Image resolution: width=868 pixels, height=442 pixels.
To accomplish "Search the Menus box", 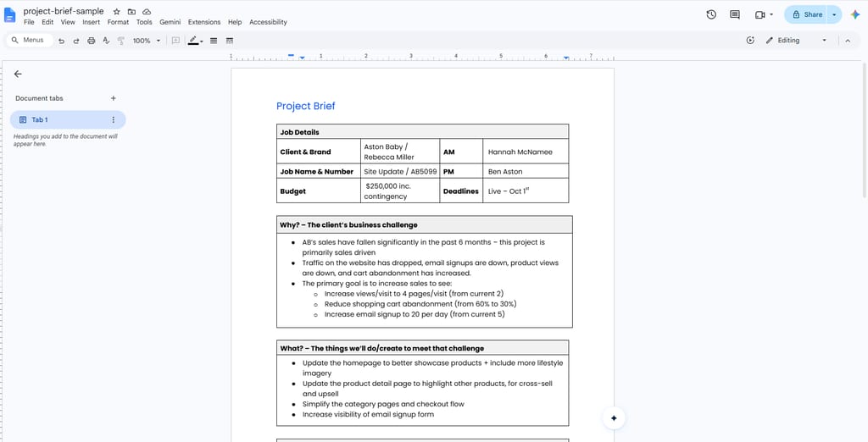I will [x=31, y=41].
